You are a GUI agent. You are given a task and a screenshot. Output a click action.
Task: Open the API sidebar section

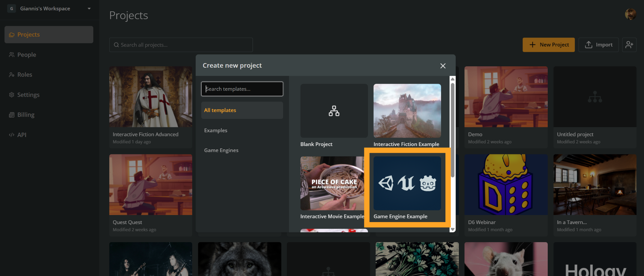(x=49, y=135)
